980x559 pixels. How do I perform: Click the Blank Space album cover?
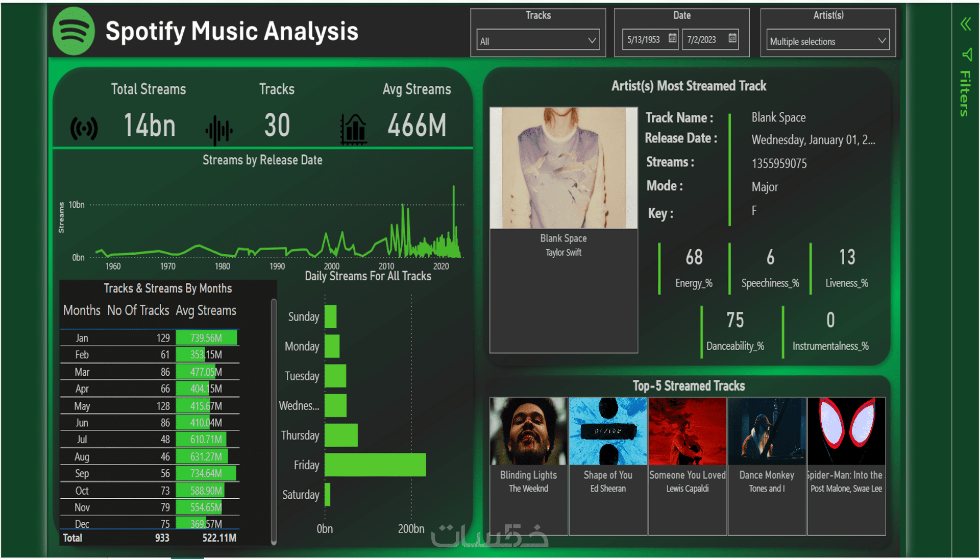point(563,168)
